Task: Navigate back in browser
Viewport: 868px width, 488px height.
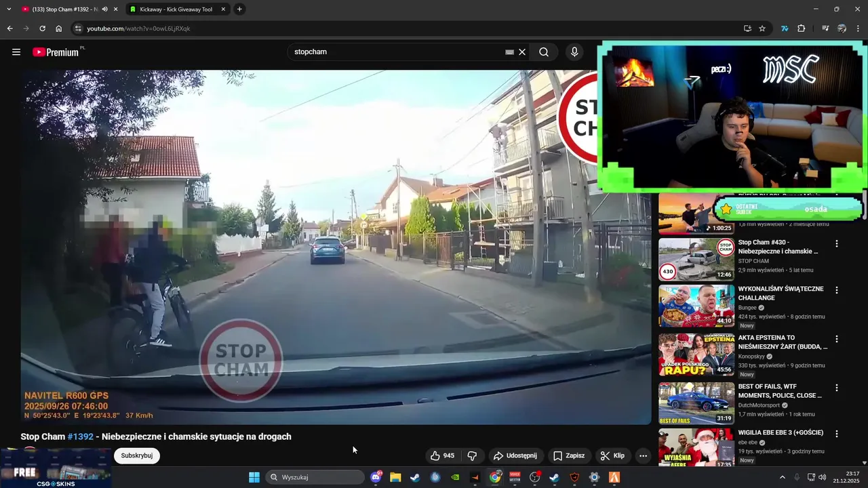Action: click(9, 28)
